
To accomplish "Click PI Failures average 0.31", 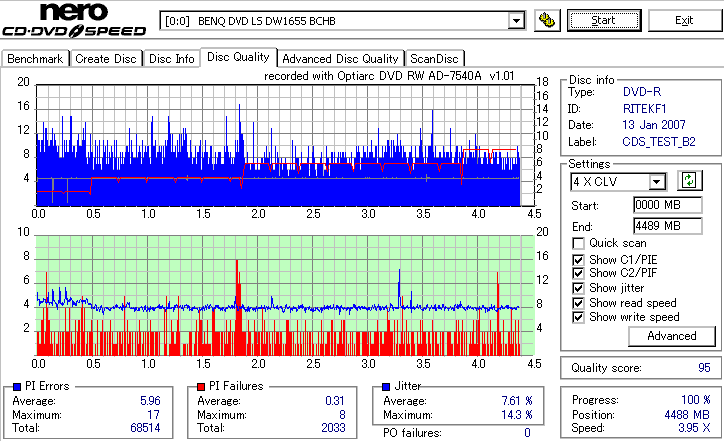I will point(335,401).
